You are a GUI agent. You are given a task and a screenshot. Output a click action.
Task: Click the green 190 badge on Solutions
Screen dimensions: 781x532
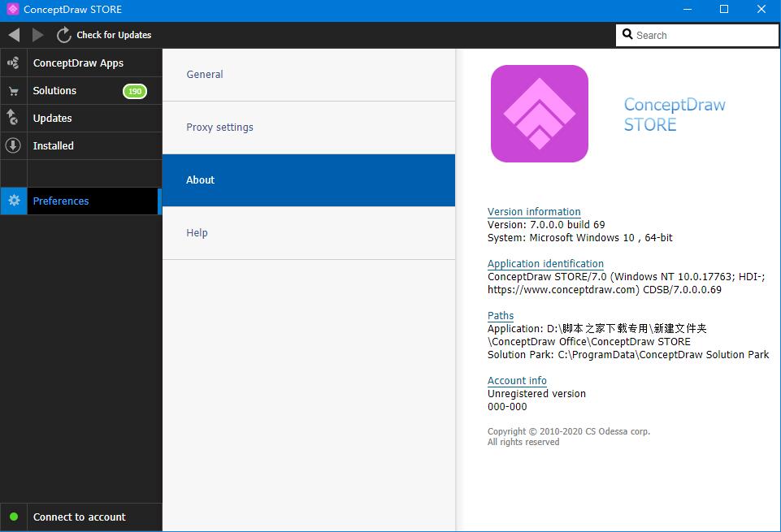point(135,91)
